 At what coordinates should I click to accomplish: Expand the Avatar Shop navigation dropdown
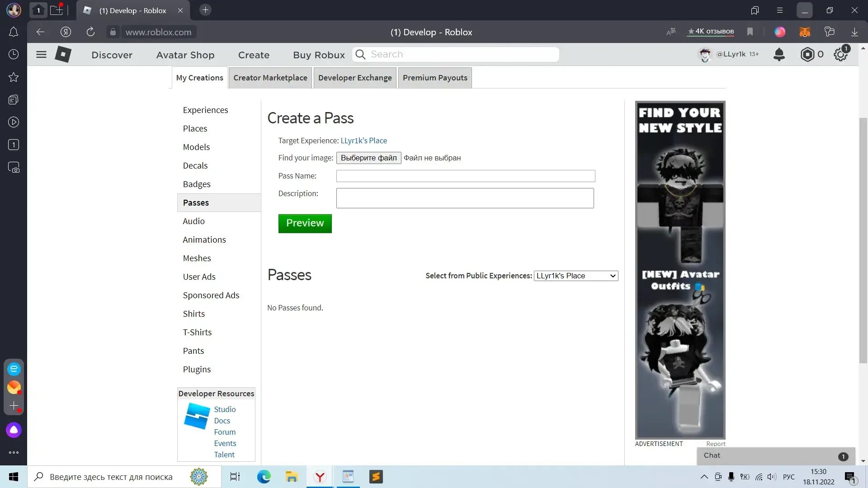(x=185, y=54)
